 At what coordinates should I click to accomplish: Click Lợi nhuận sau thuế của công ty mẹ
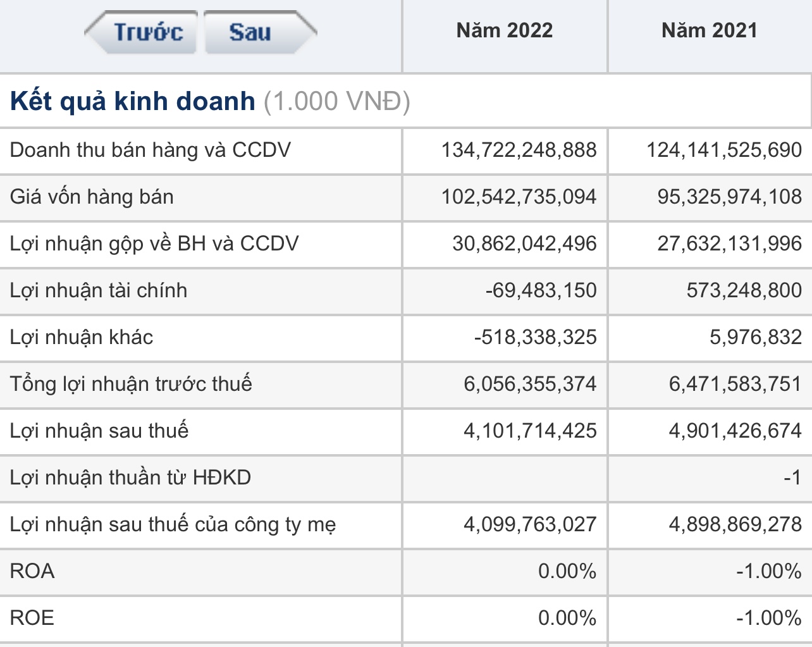(173, 524)
